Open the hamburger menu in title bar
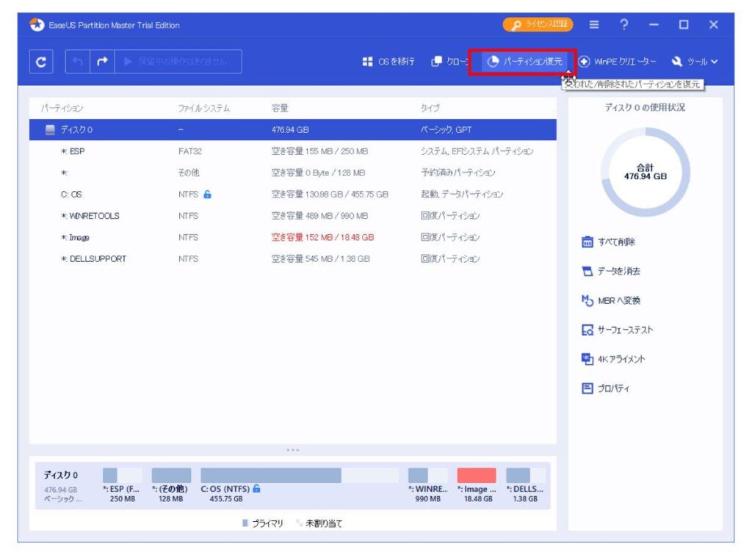The image size is (752, 560). 593,24
